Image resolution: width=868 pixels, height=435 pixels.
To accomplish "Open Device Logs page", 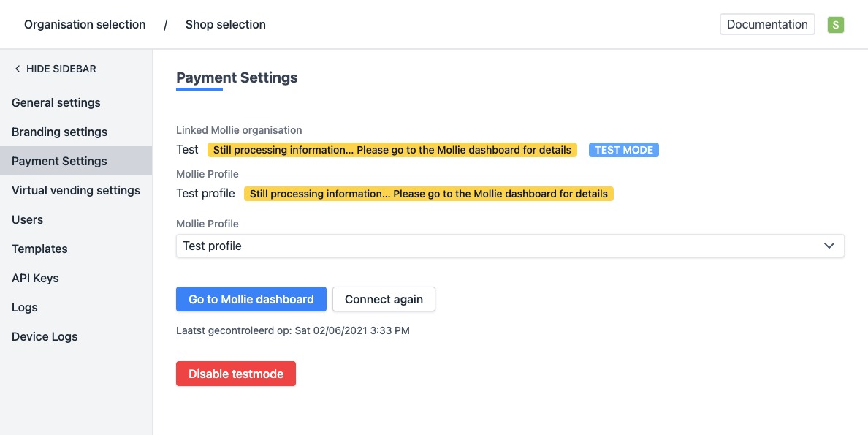I will (45, 336).
